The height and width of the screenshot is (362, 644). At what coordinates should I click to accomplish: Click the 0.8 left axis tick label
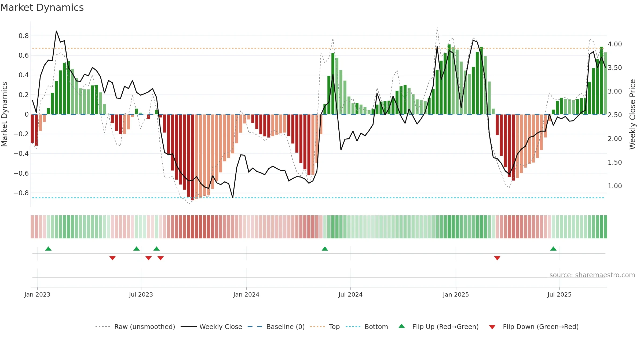(x=24, y=36)
